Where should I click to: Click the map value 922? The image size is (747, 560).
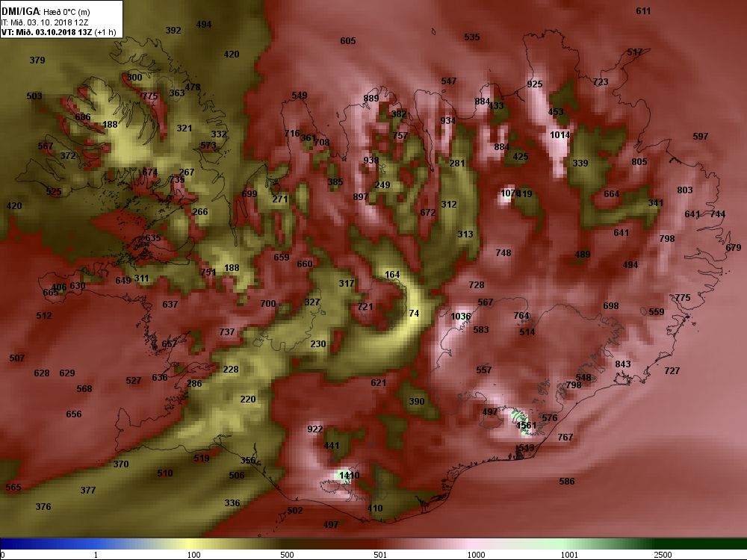pyautogui.click(x=315, y=429)
